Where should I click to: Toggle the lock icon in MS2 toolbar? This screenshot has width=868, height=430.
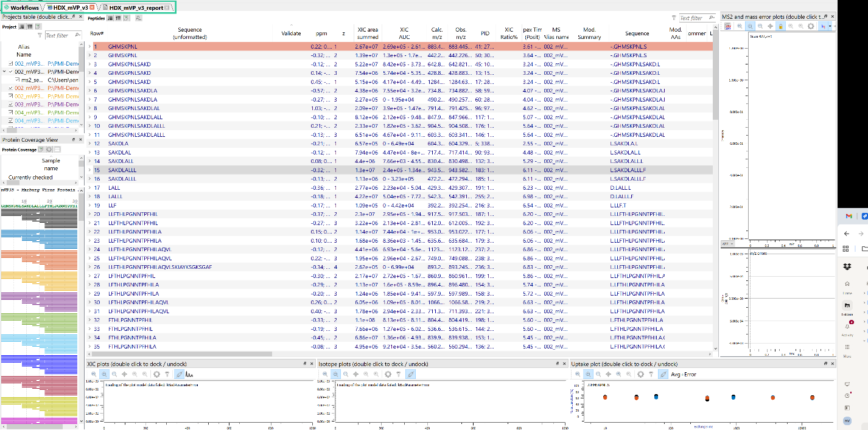780,26
